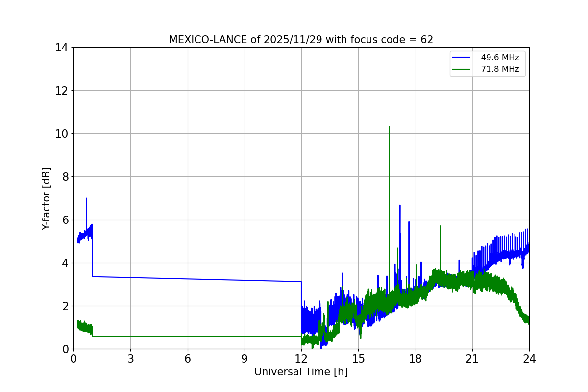Click the blue spike peak near 7 dB before 1 h
The image size is (588, 392).
tap(86, 199)
